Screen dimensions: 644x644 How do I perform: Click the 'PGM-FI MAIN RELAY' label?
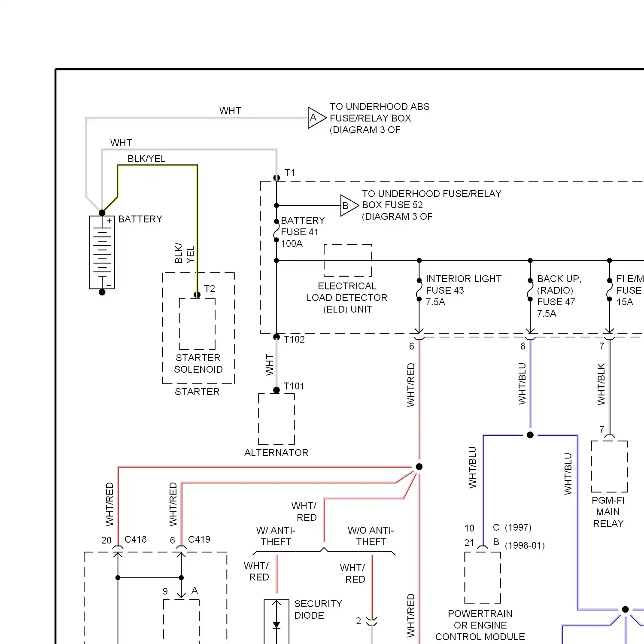(x=608, y=512)
